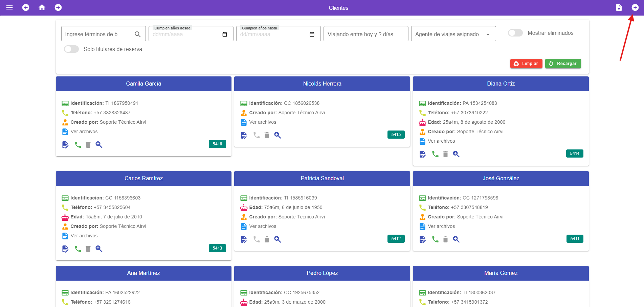Expand Agente de viajes asignado dropdown

point(453,34)
